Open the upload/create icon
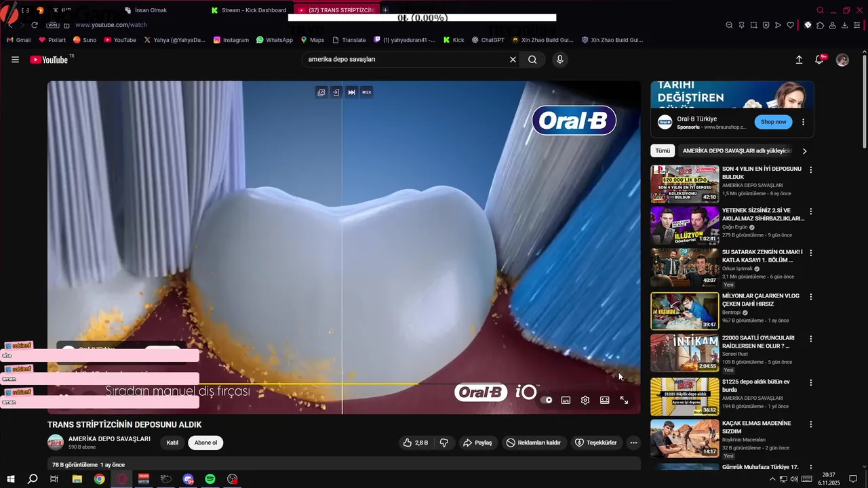Screen dimensions: 868x488 click(x=799, y=60)
